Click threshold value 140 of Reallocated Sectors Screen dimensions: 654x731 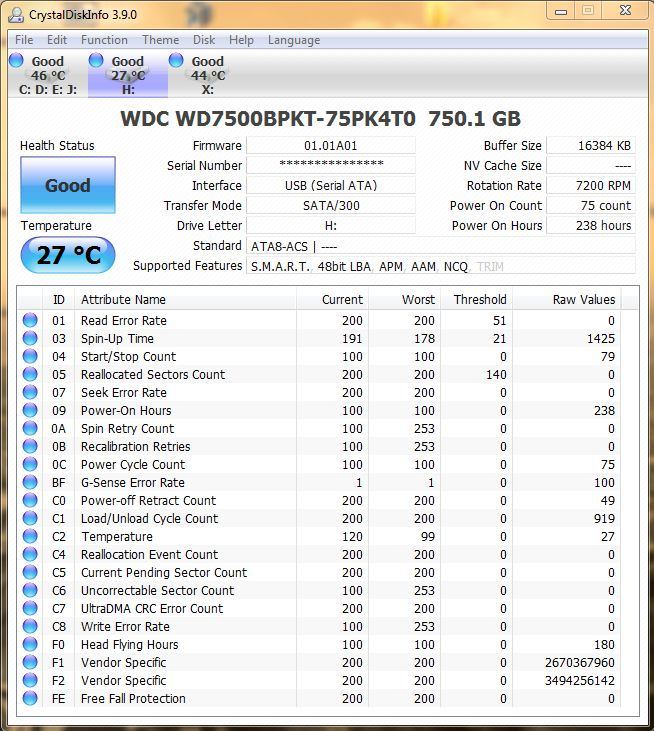pos(496,374)
